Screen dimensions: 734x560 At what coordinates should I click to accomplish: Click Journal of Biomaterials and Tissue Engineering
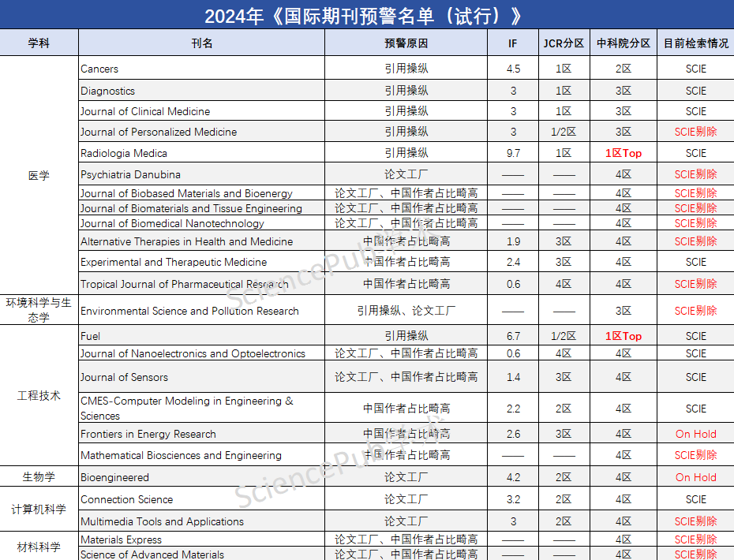tap(191, 208)
